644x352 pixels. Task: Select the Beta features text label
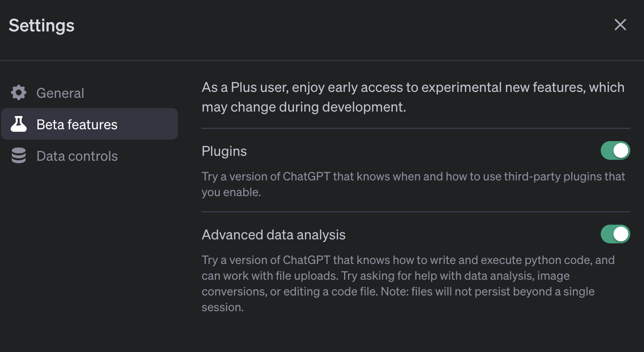(77, 124)
